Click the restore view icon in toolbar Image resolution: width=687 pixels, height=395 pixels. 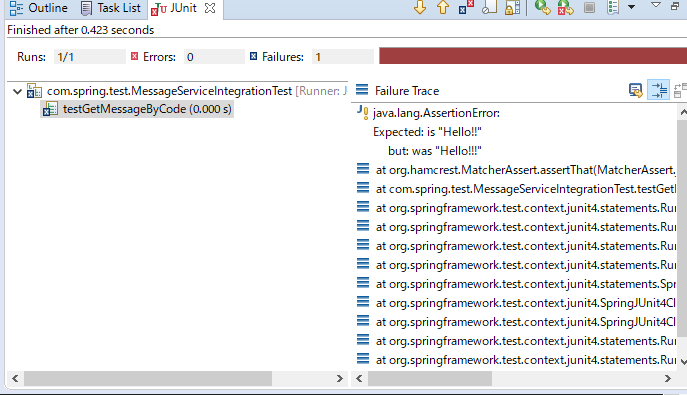(675, 6)
